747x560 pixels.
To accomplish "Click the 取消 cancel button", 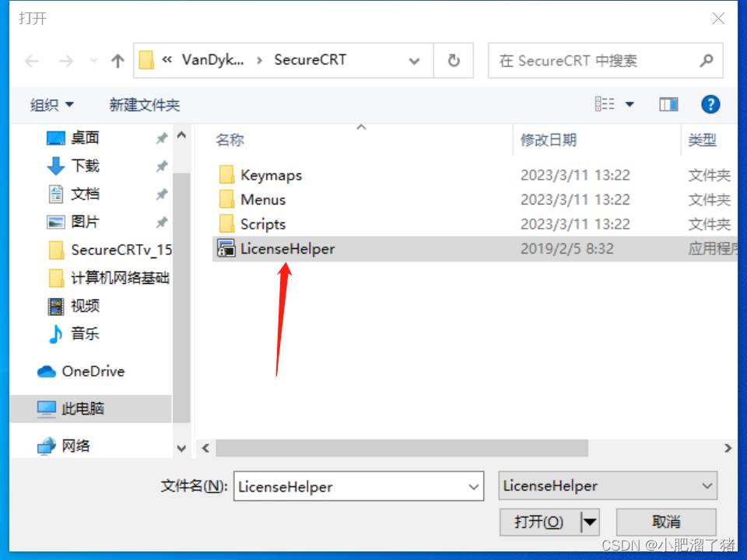I will [666, 523].
